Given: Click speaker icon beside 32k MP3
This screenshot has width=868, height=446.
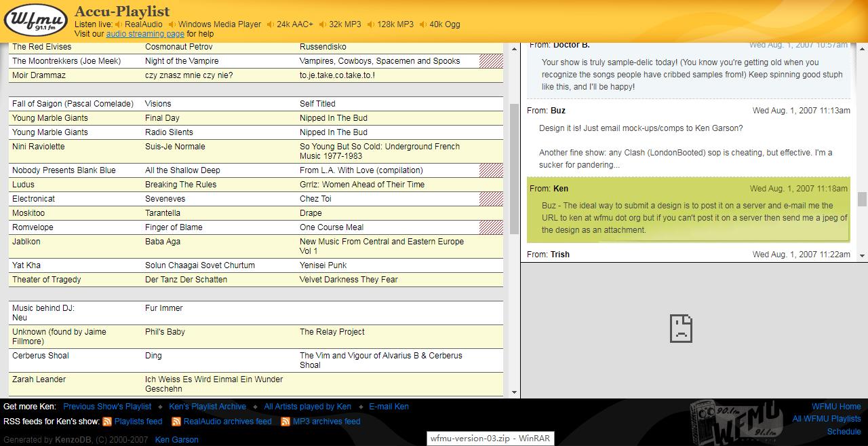Looking at the screenshot, I should pos(322,24).
